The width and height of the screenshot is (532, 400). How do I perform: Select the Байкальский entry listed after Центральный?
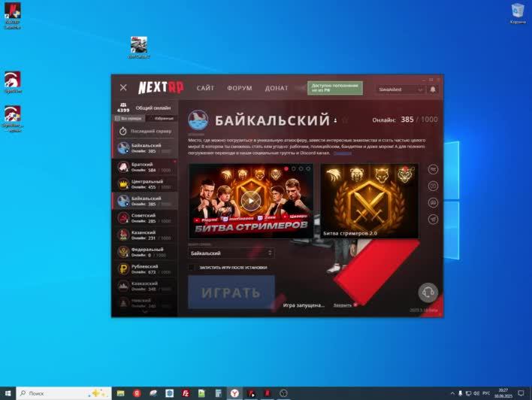point(145,201)
